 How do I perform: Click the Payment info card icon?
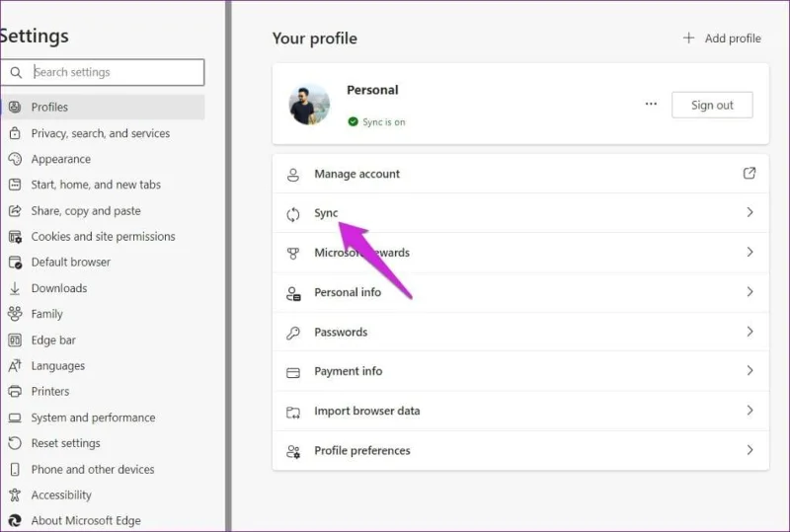292,373
